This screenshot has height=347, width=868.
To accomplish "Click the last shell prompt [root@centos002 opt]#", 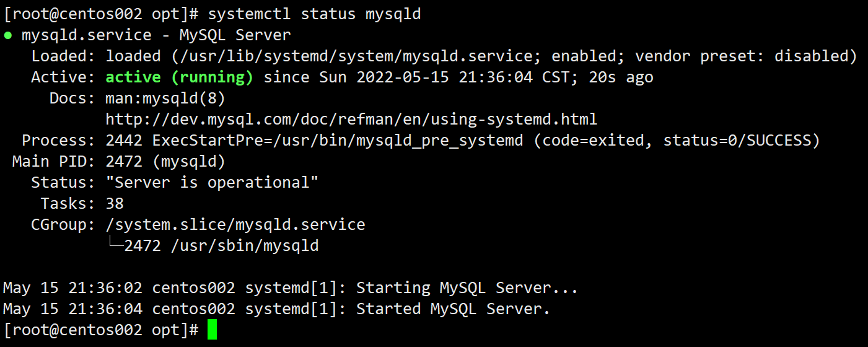I will [x=100, y=330].
